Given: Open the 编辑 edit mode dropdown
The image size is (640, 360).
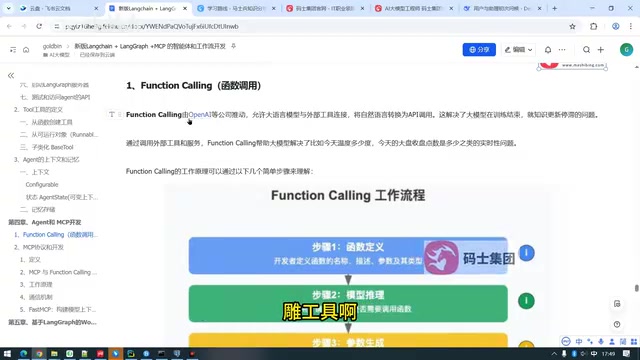Looking at the screenshot, I should 518,49.
